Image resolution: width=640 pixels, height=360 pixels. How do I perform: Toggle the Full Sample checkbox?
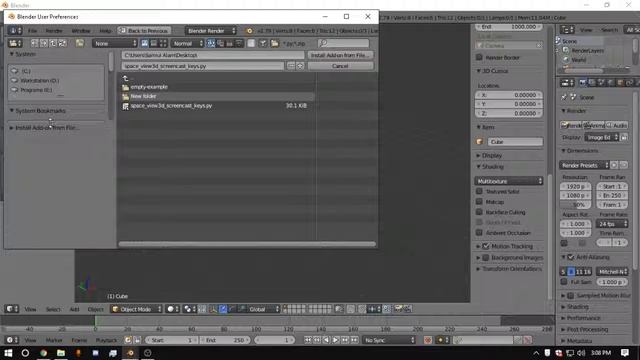pos(564,282)
